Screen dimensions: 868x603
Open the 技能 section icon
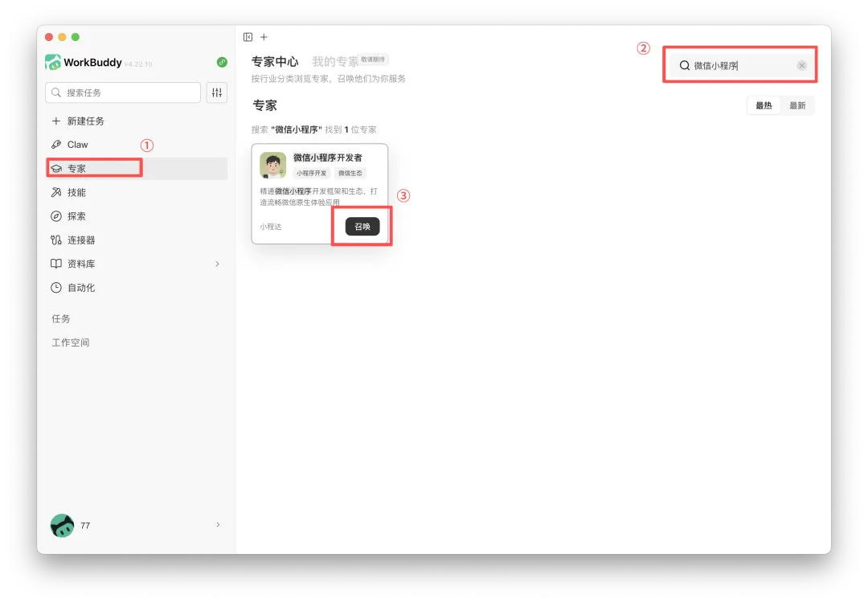click(56, 192)
